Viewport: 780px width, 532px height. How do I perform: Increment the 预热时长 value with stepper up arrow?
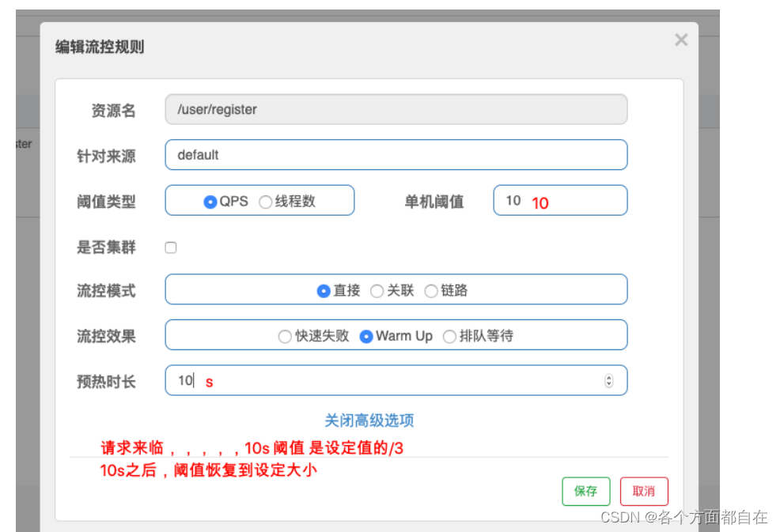pos(608,377)
